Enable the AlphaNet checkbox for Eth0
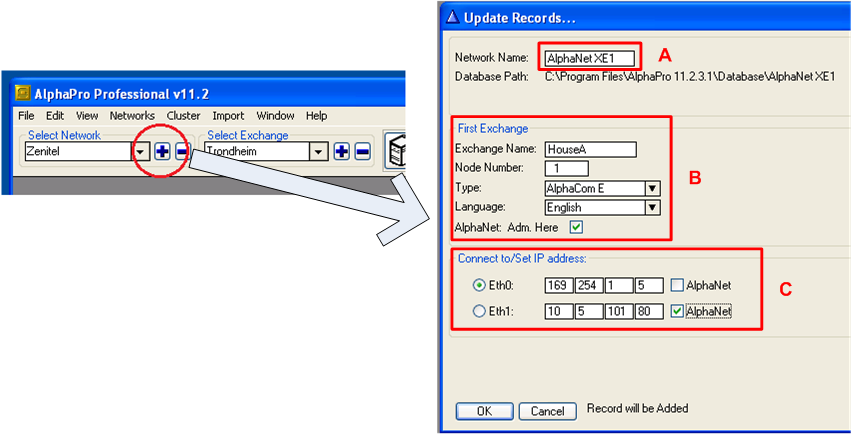 tap(676, 285)
